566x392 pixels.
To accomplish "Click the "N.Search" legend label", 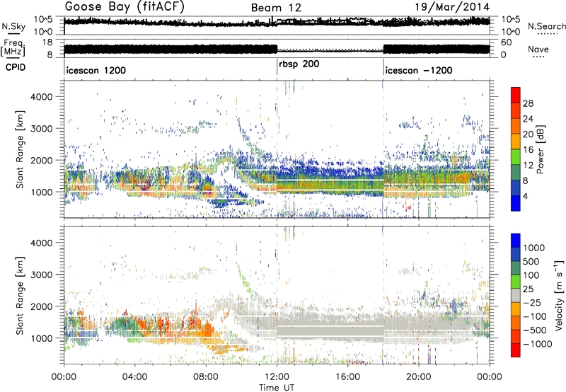I will [547, 26].
